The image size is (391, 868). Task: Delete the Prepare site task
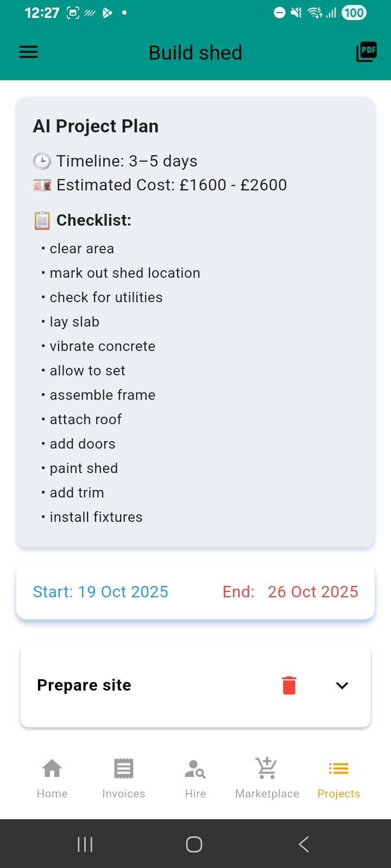[289, 685]
